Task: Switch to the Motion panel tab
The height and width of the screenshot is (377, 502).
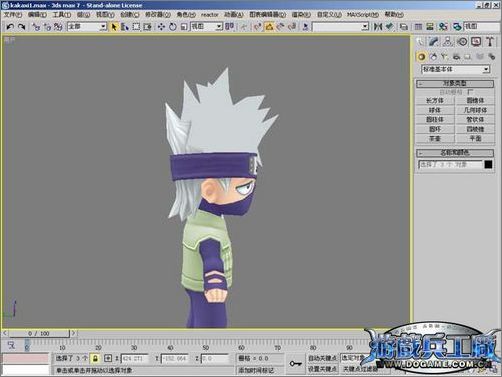Action: click(x=462, y=42)
